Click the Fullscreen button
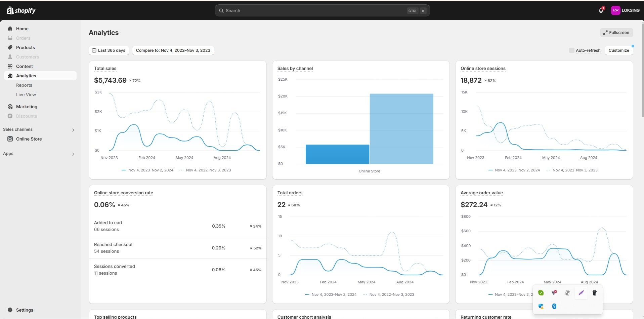This screenshot has height=319, width=644. 616,33
